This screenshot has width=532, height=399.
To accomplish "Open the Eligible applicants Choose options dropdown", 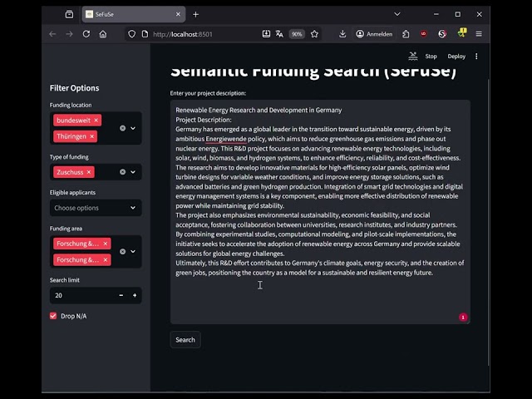I will click(96, 208).
